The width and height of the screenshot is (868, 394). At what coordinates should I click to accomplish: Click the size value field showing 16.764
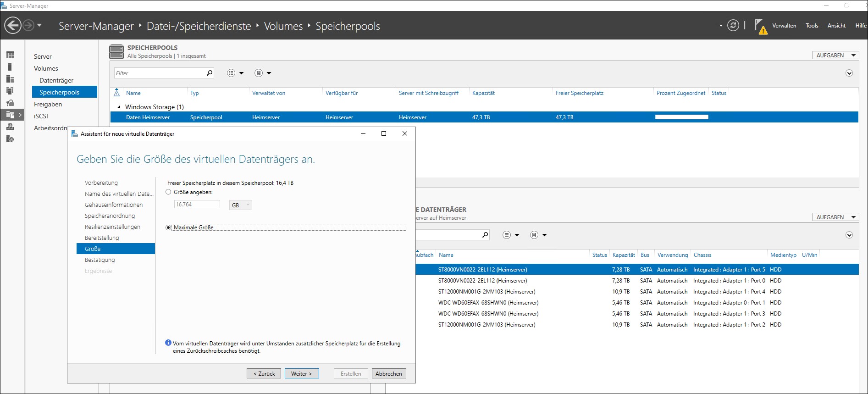click(197, 205)
